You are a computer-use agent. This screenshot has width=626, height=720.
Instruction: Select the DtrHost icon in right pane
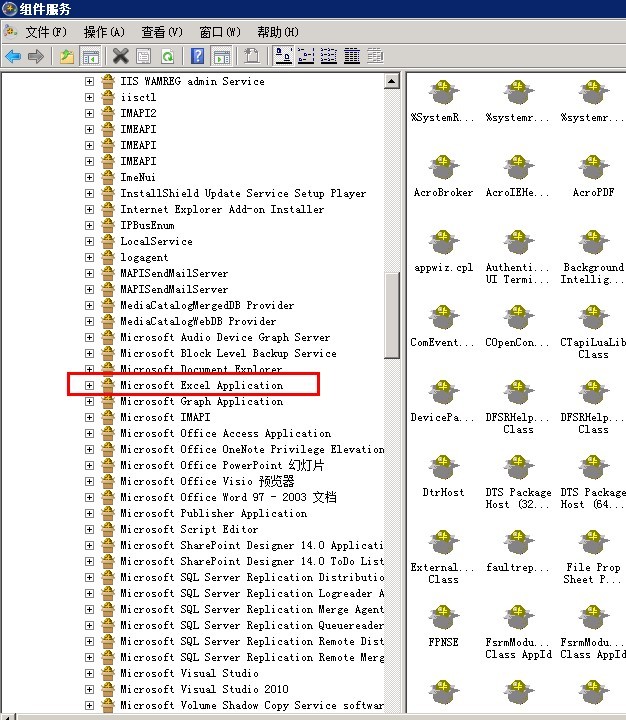pyautogui.click(x=442, y=471)
